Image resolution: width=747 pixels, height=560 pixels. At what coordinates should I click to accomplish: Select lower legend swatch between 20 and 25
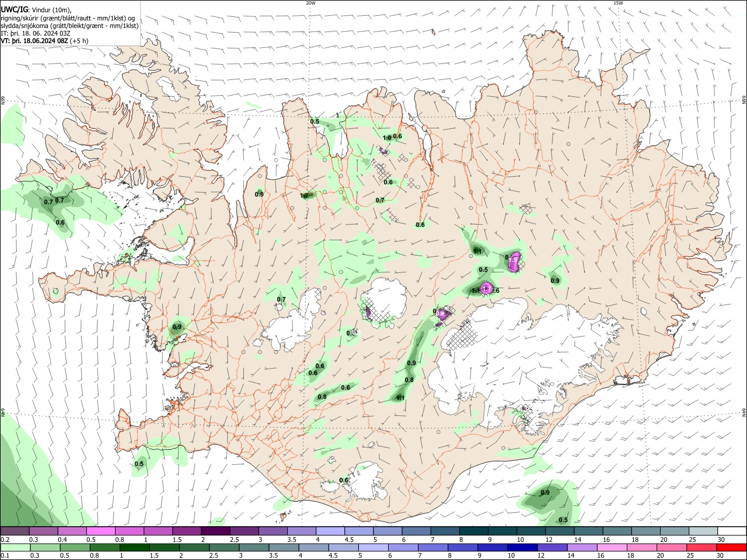[673, 547]
